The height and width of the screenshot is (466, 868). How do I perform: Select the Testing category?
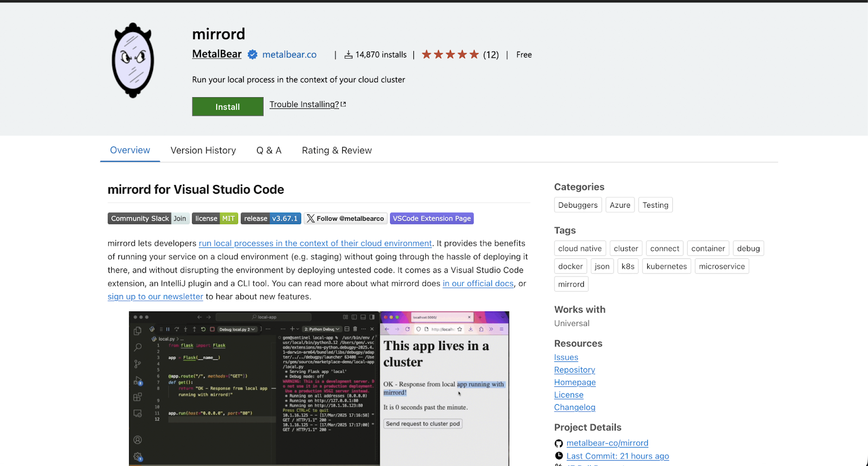click(655, 205)
